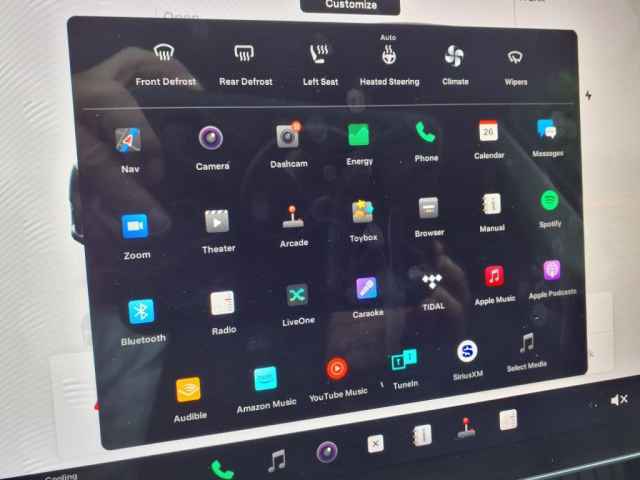Open the camera icon in bottom dock
This screenshot has width=640, height=480.
[327, 452]
